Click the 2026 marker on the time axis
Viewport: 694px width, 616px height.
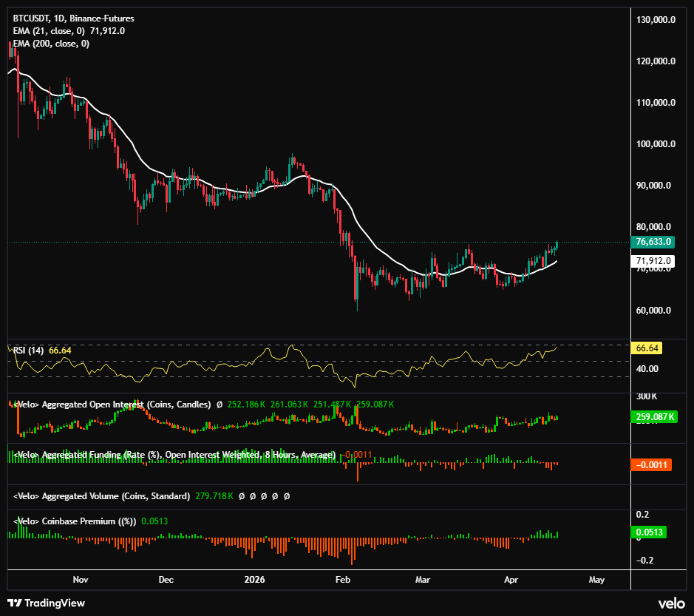click(x=254, y=579)
